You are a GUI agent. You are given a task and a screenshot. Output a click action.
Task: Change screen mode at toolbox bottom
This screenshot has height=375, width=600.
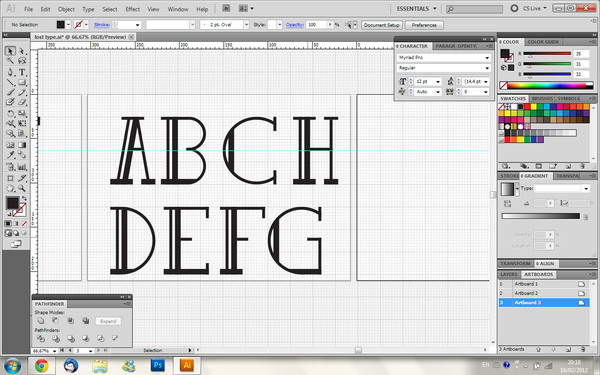(16, 244)
